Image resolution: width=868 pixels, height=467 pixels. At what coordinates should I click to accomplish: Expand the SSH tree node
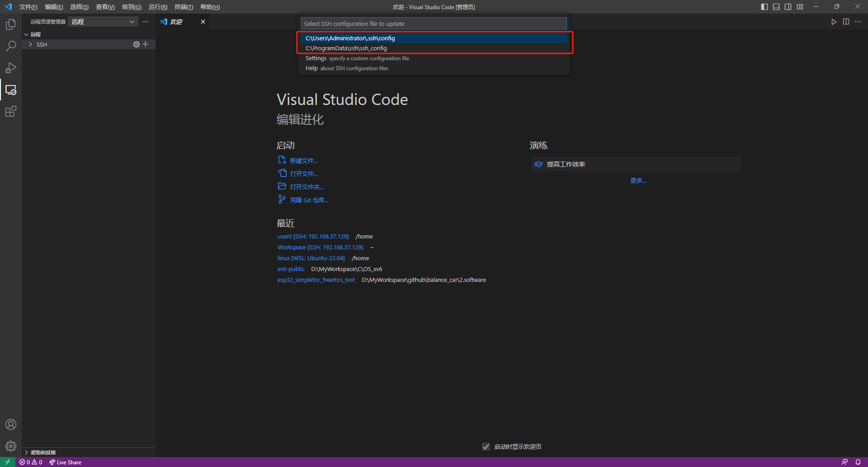(30, 44)
